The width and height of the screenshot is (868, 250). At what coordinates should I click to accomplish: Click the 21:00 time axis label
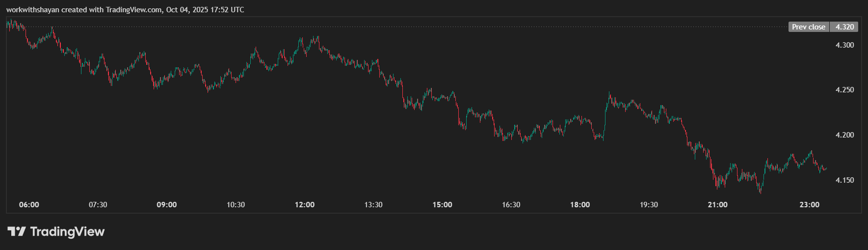717,205
